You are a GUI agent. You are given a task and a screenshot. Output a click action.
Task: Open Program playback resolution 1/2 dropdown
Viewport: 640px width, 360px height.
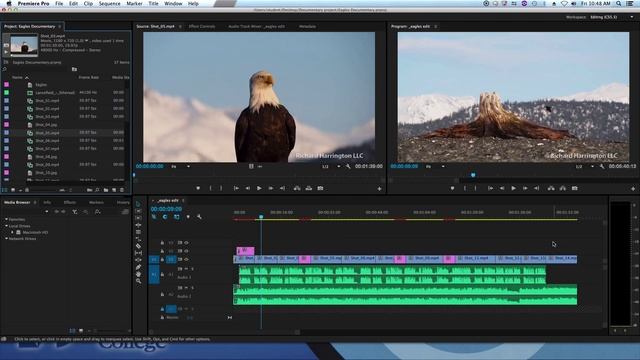585,167
